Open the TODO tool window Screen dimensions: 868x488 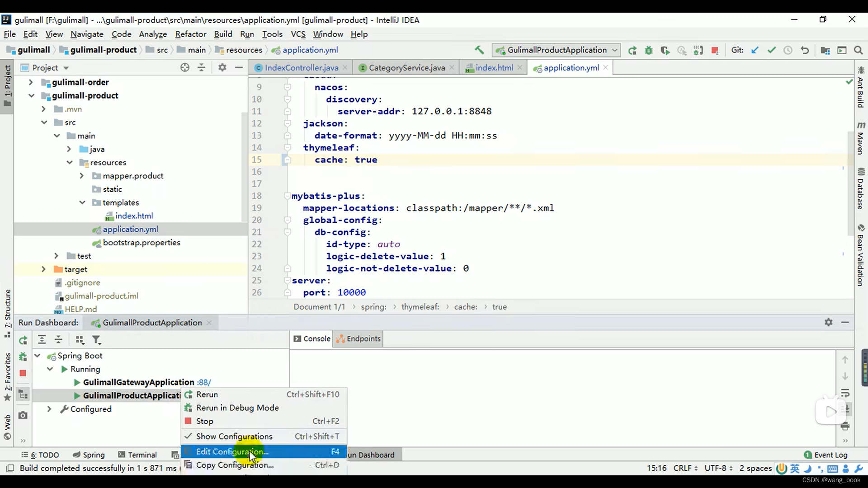pyautogui.click(x=40, y=455)
